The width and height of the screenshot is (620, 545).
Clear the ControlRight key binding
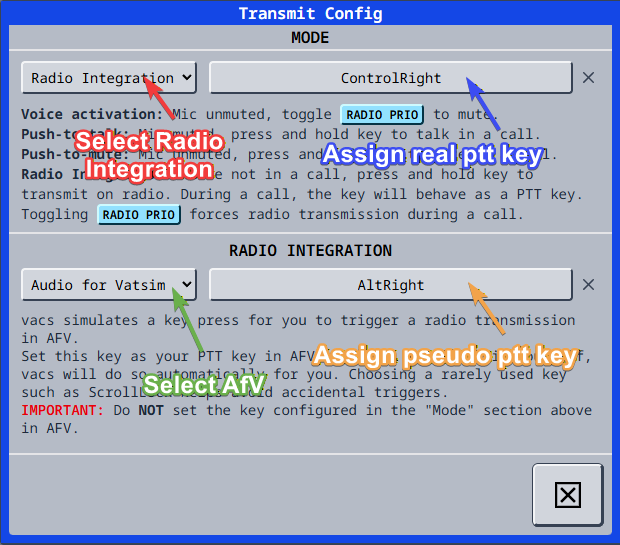tap(588, 78)
